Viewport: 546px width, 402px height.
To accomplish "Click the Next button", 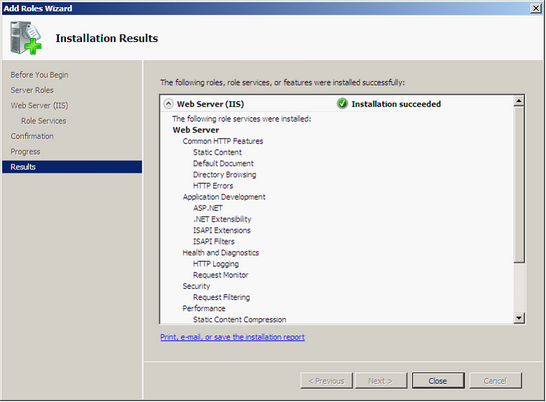I will click(x=380, y=380).
